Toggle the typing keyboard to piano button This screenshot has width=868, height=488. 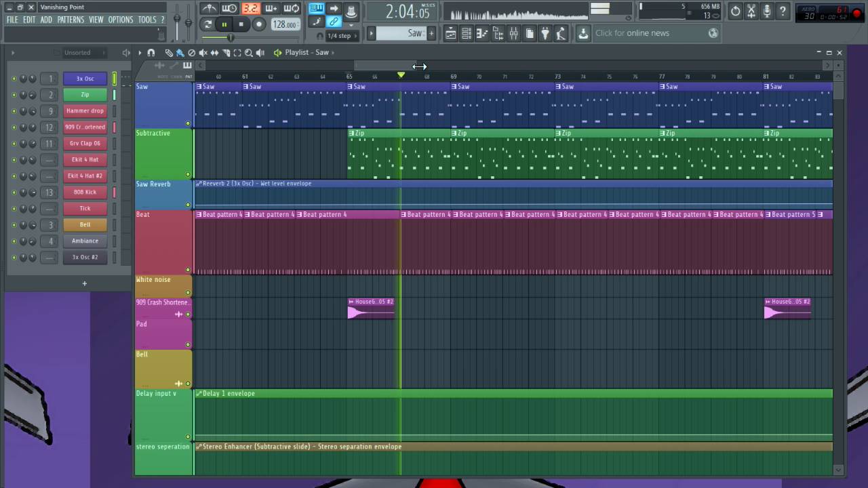316,9
